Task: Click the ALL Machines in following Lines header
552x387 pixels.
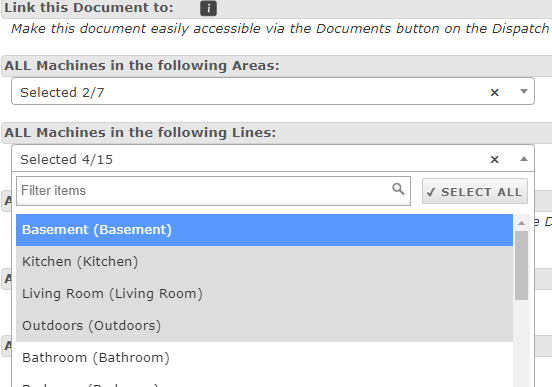Action: click(140, 133)
